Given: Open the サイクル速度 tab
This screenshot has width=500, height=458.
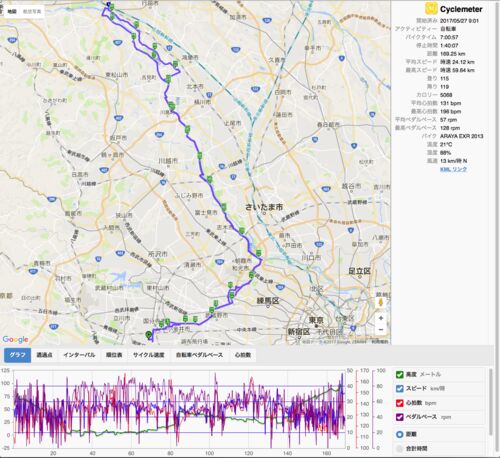Looking at the screenshot, I should point(149,355).
